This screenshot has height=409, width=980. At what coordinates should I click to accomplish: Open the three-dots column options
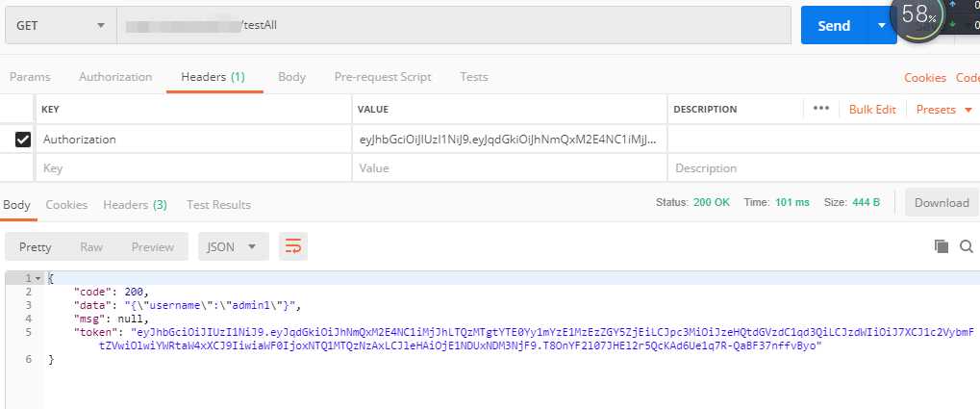coord(821,109)
